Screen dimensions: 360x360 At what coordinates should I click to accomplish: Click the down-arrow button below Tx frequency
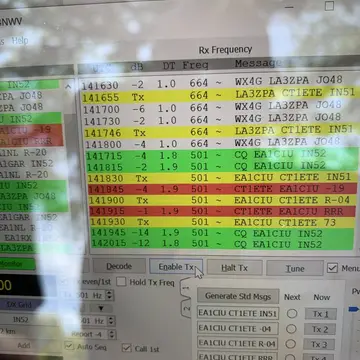click(x=100, y=308)
